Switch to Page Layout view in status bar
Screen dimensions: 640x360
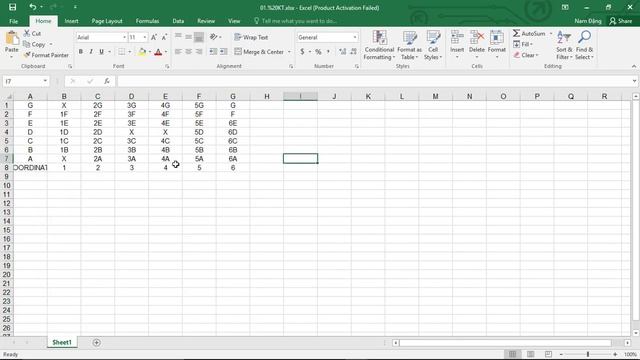point(531,354)
